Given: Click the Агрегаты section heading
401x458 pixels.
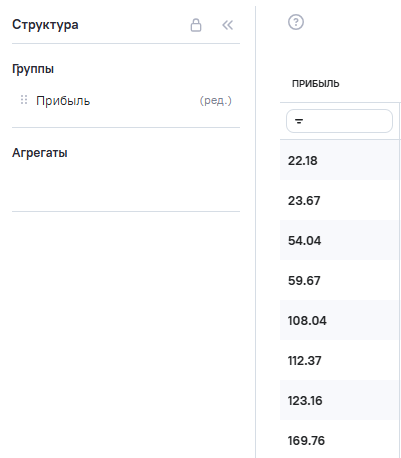Looking at the screenshot, I should [40, 153].
